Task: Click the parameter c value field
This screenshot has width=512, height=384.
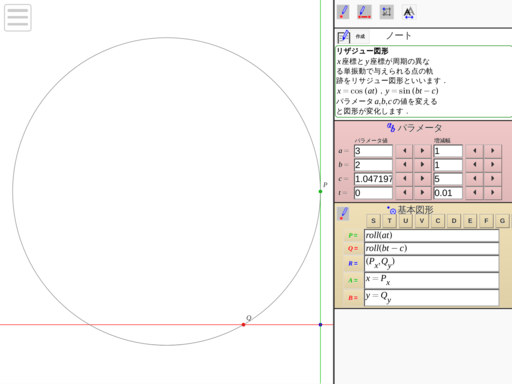Action: tap(373, 179)
